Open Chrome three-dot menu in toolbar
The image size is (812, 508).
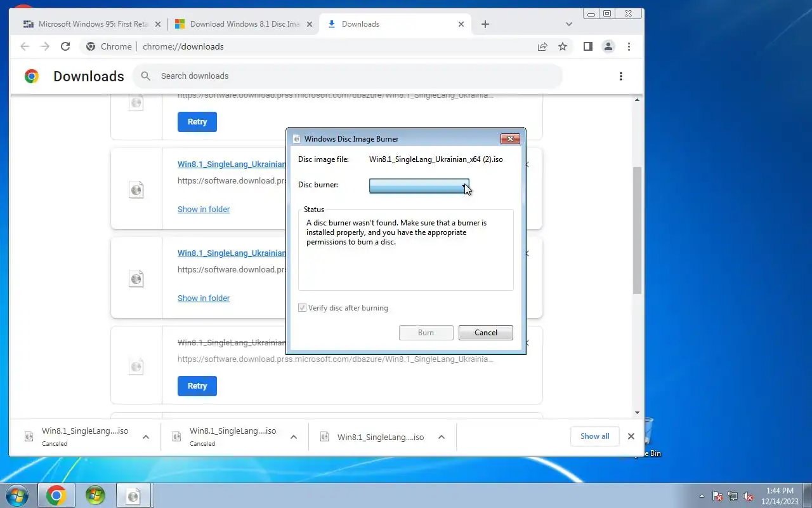click(629, 46)
